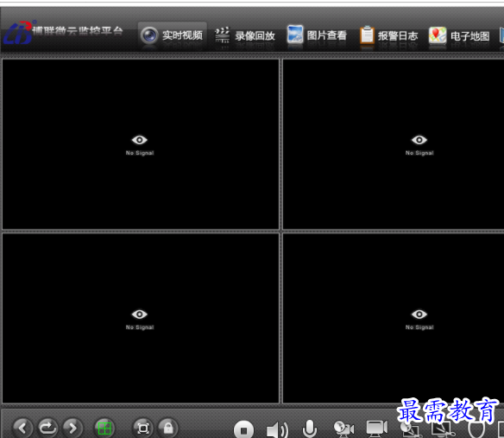
Task: Go to the 报警日志 alarm log tab
Action: pos(388,35)
